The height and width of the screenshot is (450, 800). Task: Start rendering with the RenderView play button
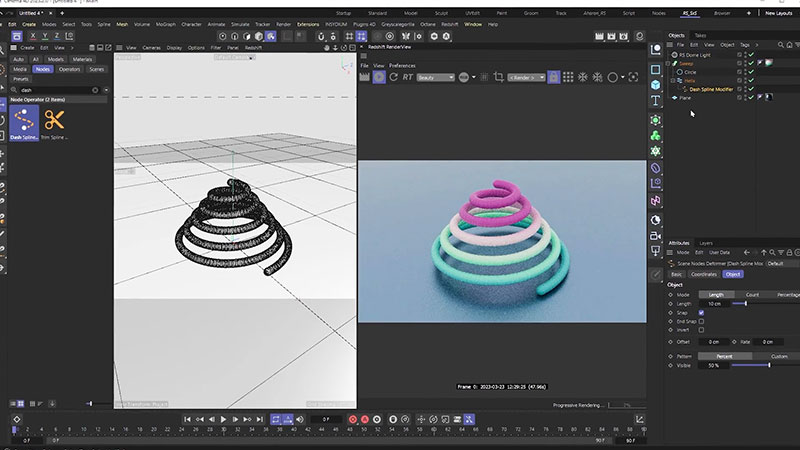[x=380, y=77]
